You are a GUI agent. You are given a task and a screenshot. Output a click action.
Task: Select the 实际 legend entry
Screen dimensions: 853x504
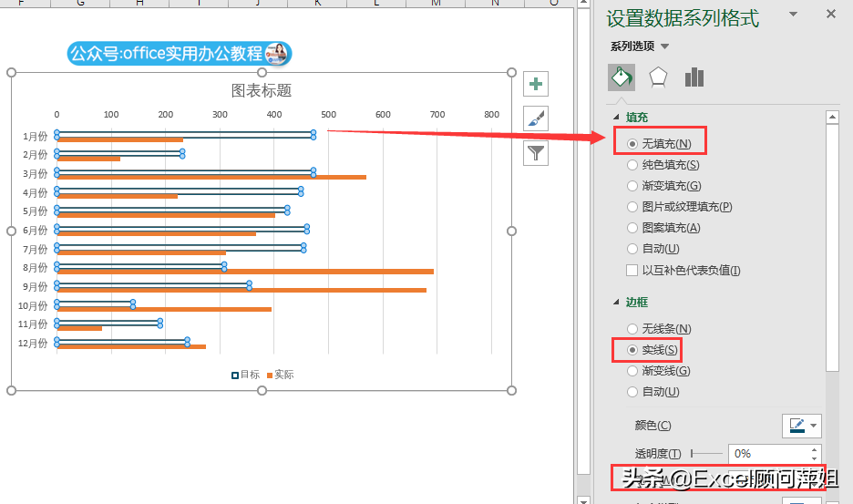point(280,375)
